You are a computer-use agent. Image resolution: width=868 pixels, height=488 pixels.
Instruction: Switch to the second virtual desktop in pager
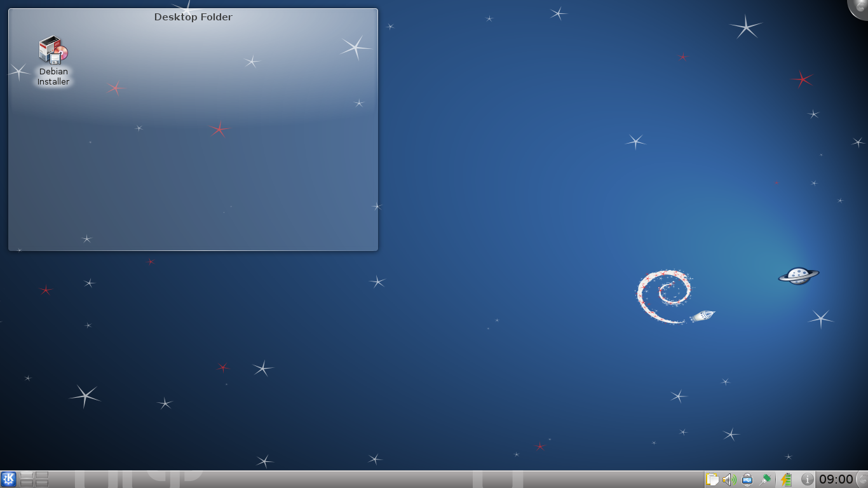coord(42,475)
